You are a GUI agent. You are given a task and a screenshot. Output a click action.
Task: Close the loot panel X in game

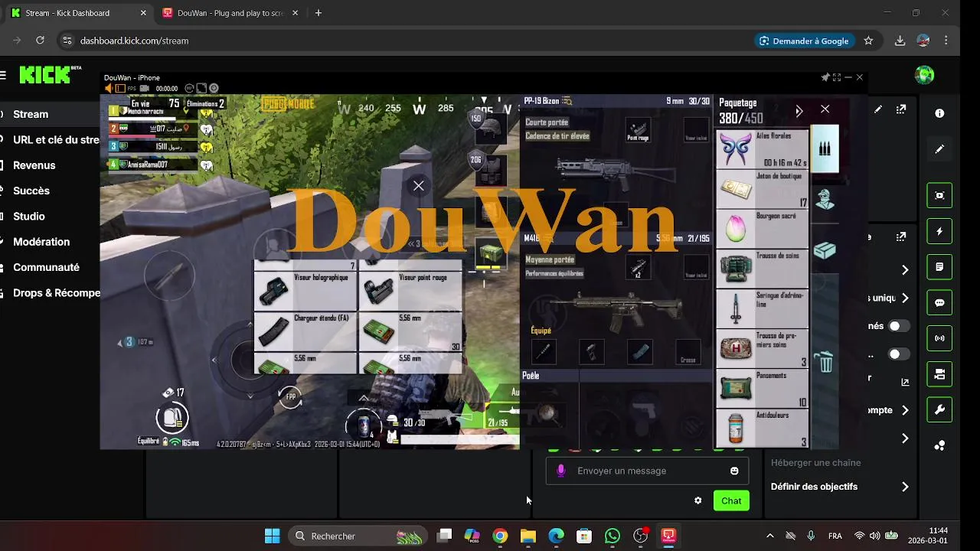click(418, 185)
